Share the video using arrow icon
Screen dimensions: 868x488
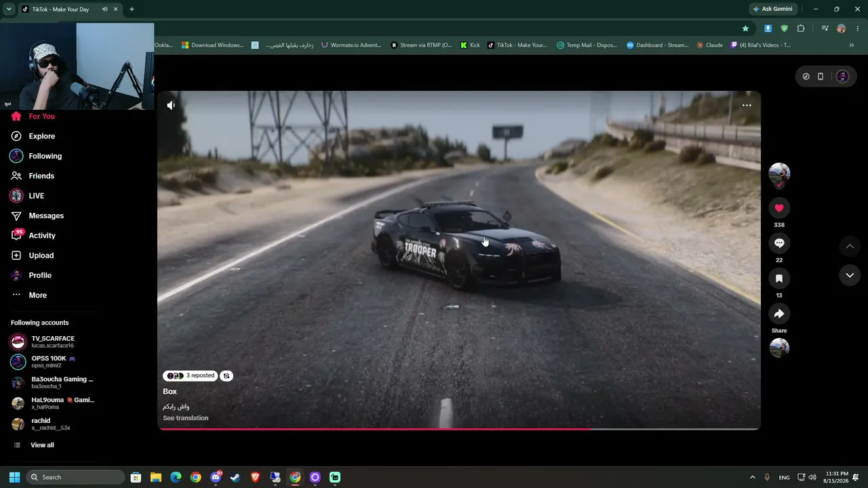click(x=779, y=314)
